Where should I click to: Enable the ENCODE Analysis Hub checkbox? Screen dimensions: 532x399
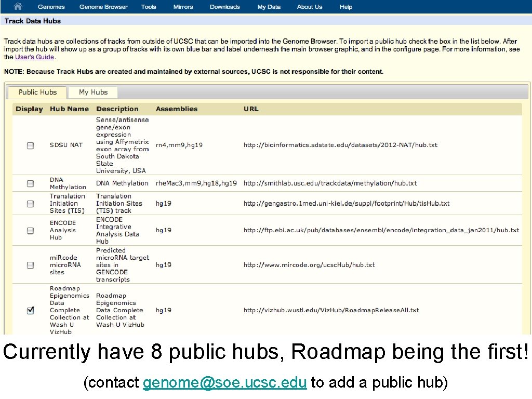[30, 231]
